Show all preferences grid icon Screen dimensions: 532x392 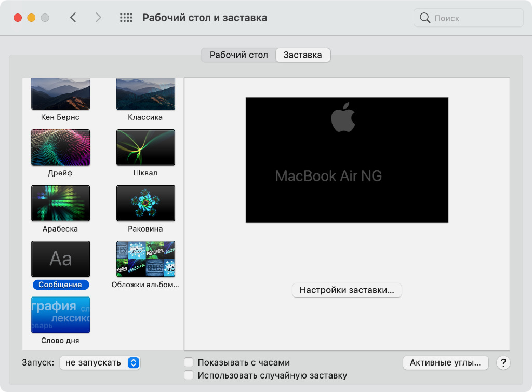[126, 18]
